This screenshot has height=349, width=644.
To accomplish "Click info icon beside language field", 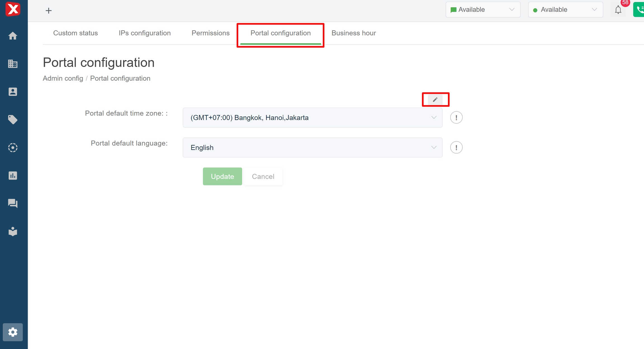I will (456, 147).
